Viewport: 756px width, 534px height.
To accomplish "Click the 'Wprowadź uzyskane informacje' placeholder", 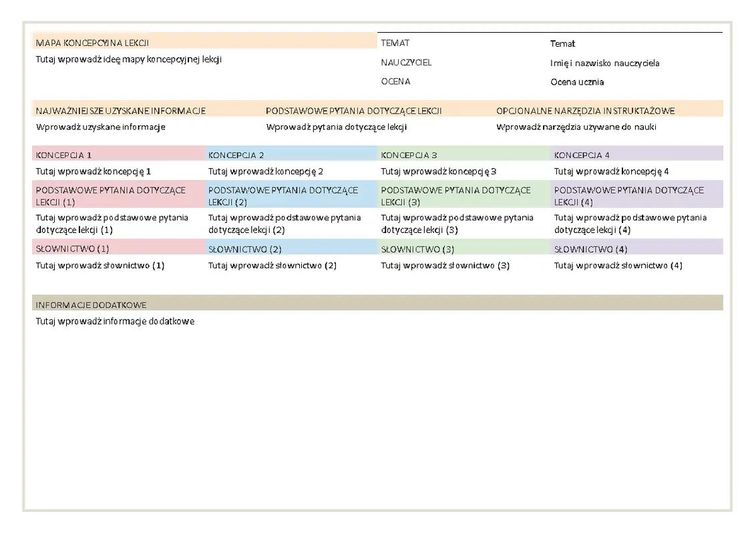I will pyautogui.click(x=100, y=127).
